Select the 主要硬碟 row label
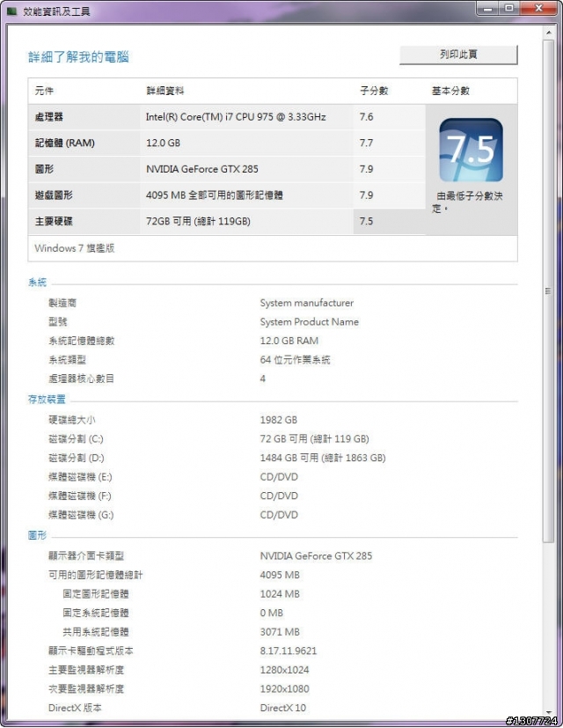The width and height of the screenshot is (563, 728). (x=54, y=221)
